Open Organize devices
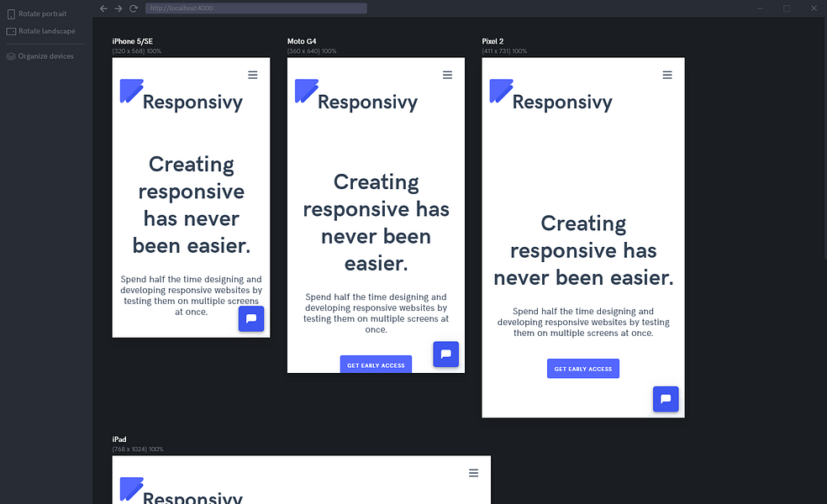Viewport: 827px width, 504px height. [40, 56]
